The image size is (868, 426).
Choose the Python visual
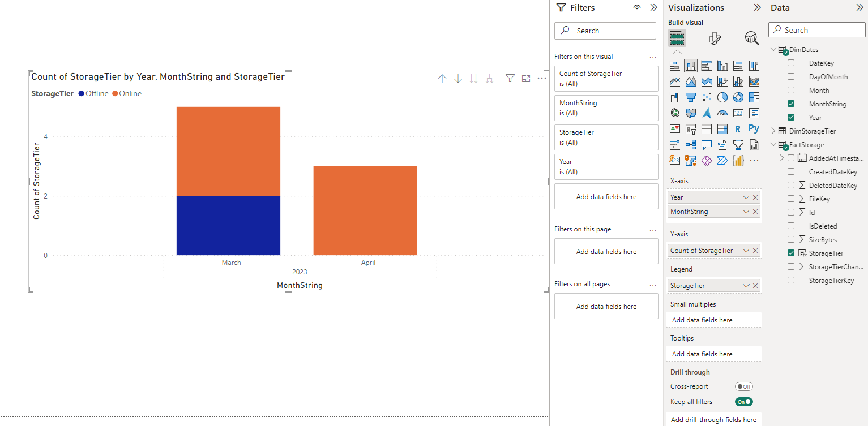point(754,128)
